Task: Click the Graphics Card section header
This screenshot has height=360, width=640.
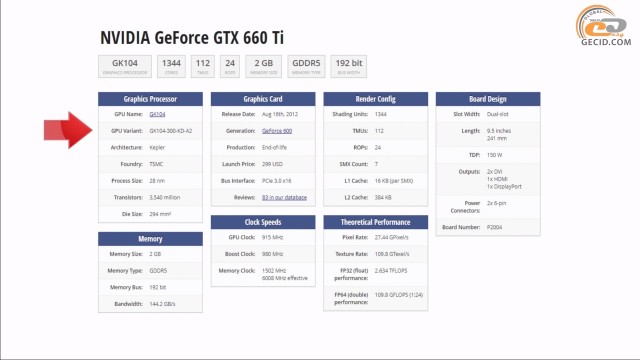Action: [263, 99]
